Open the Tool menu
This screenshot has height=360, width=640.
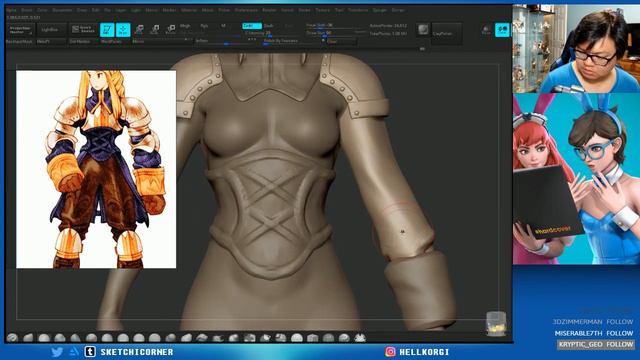(339, 10)
